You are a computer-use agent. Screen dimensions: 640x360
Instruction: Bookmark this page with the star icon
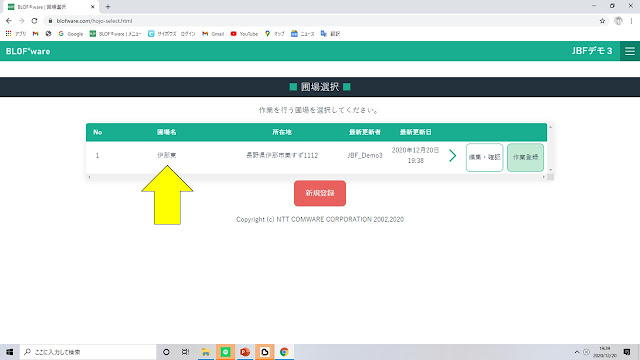602,21
